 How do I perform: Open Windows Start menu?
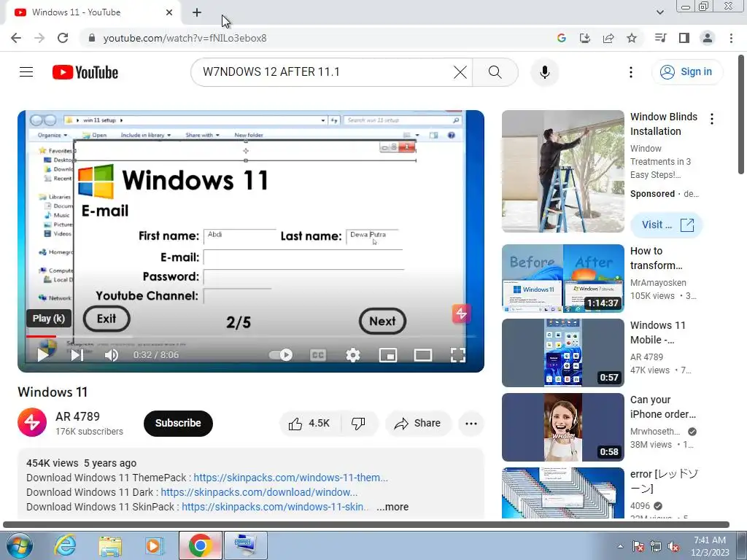pyautogui.click(x=20, y=545)
